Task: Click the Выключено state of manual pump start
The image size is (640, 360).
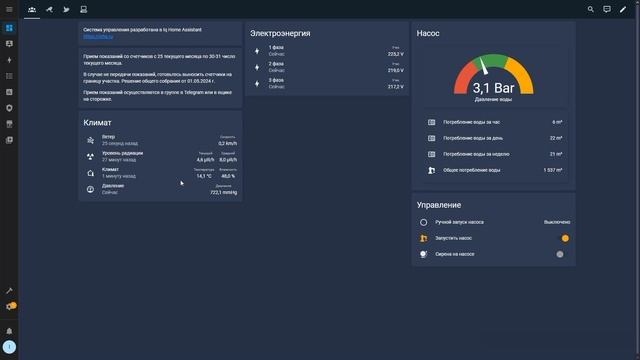Action: [557, 222]
